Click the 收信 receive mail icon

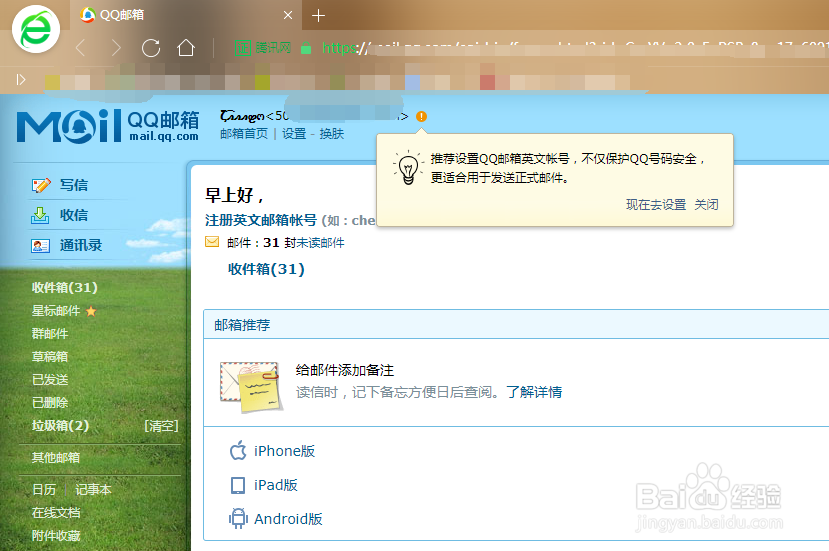point(40,215)
